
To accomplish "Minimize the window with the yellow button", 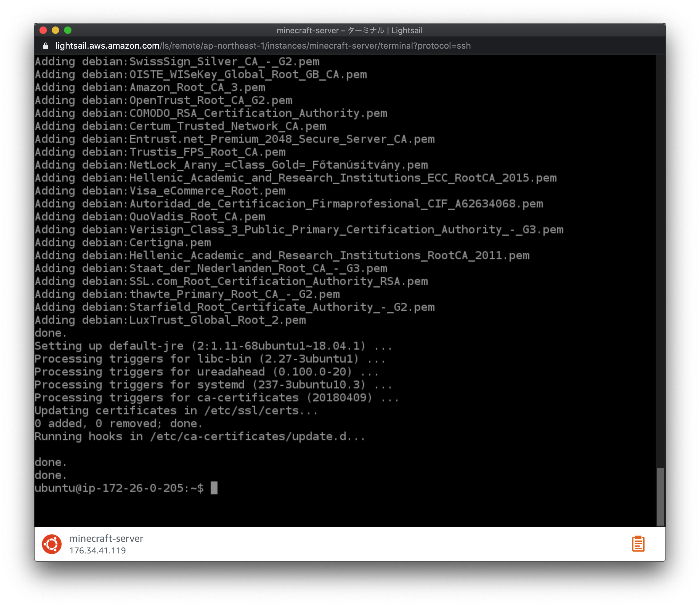I will [55, 30].
